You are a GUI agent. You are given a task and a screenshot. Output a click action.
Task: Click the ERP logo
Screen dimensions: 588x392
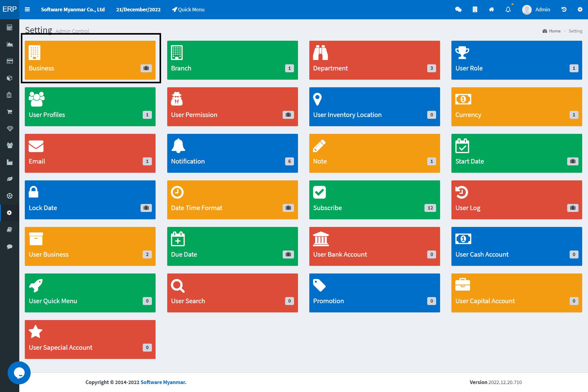click(9, 9)
